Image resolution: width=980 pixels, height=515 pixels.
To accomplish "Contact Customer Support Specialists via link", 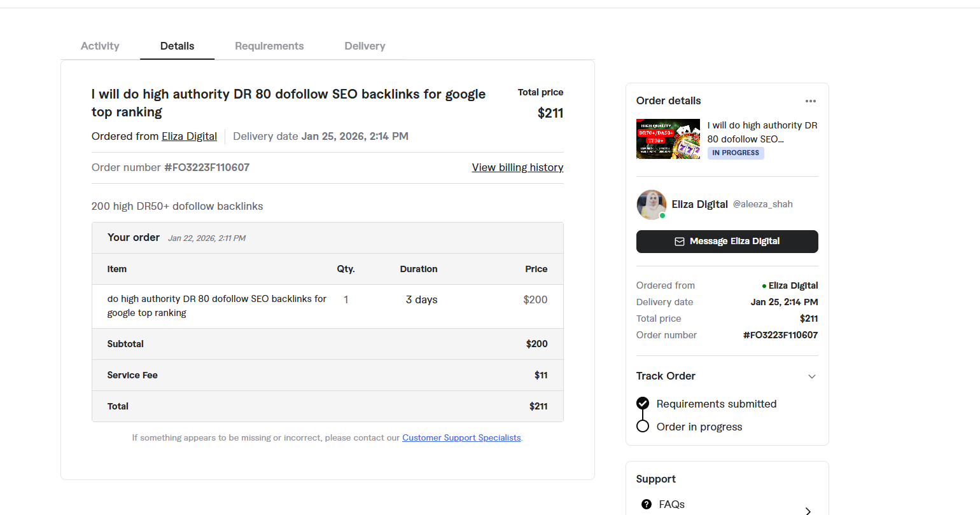I will [461, 437].
